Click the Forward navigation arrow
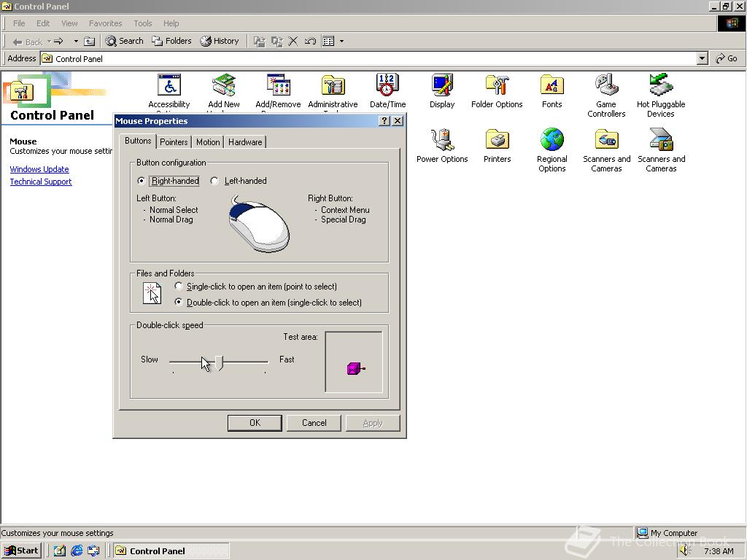This screenshot has height=560, width=747. pos(58,42)
